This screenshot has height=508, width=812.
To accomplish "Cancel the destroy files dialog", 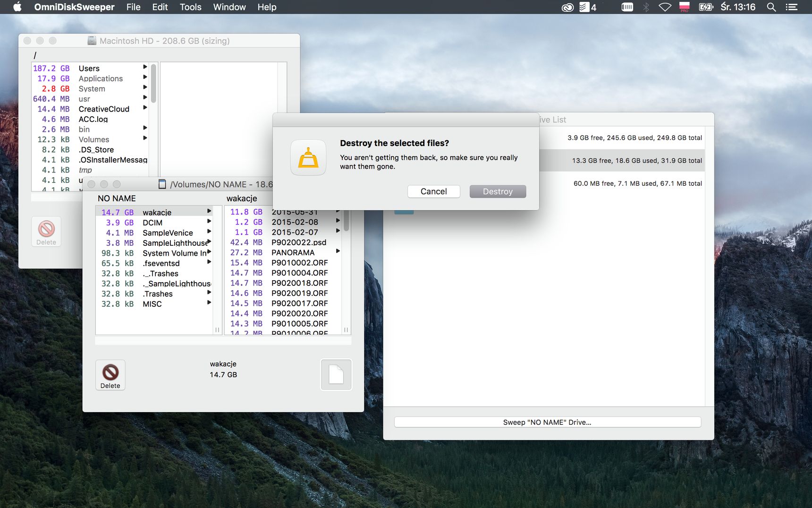I will [x=433, y=191].
